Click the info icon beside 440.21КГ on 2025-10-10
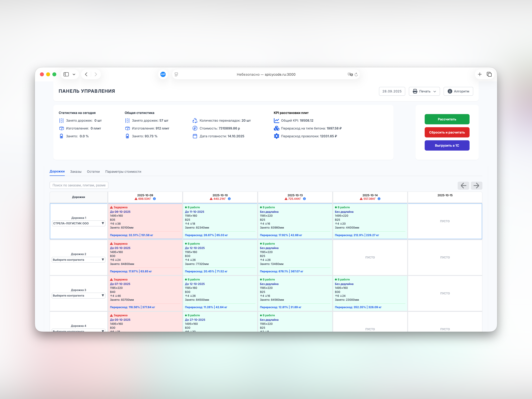This screenshot has height=399, width=532. 229,199
